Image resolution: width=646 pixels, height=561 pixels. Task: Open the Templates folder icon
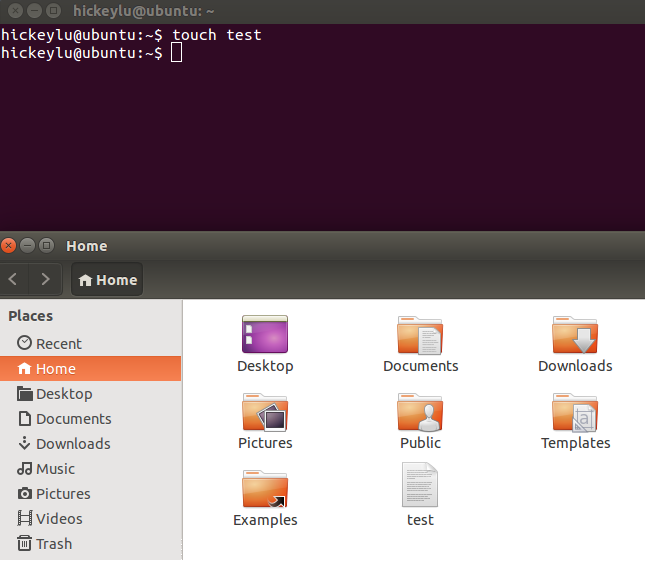[575, 412]
